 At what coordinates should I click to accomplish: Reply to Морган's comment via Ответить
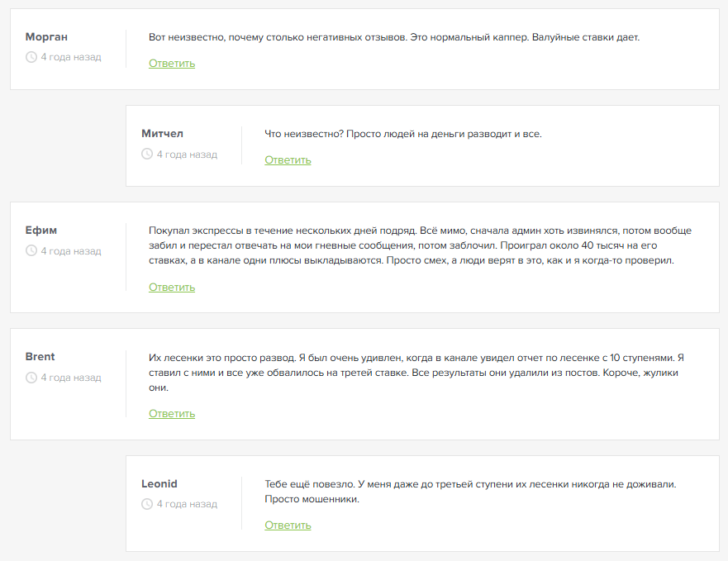tap(172, 64)
